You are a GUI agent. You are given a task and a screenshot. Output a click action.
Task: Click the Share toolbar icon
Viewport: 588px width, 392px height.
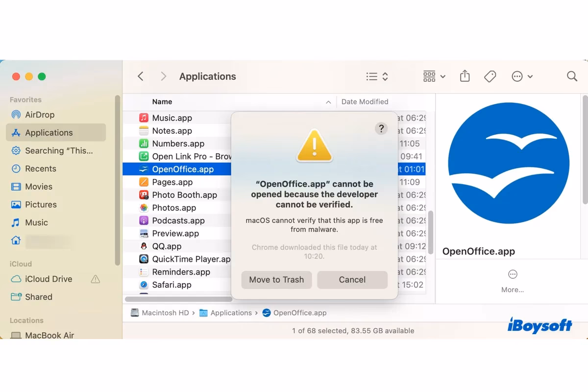tap(465, 76)
